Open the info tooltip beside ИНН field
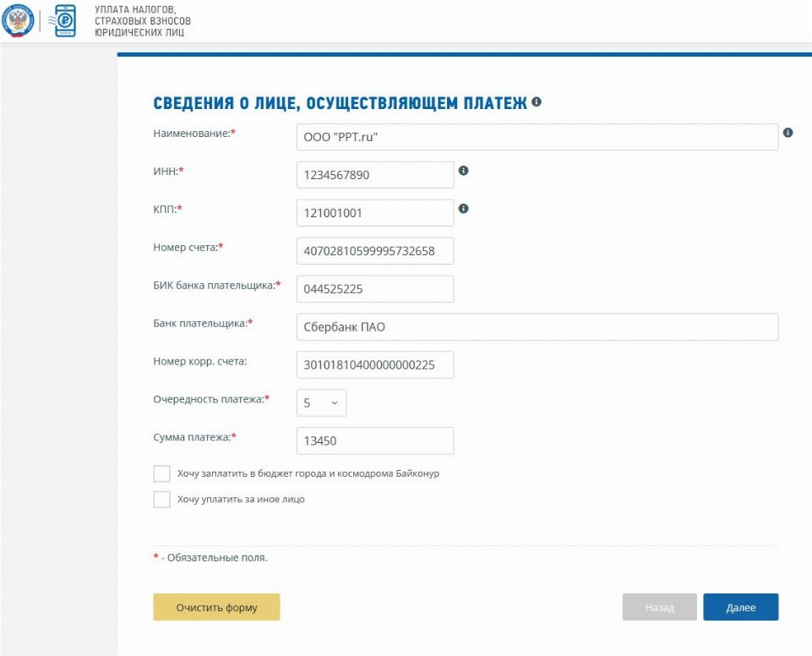Image resolution: width=812 pixels, height=656 pixels. (x=463, y=171)
